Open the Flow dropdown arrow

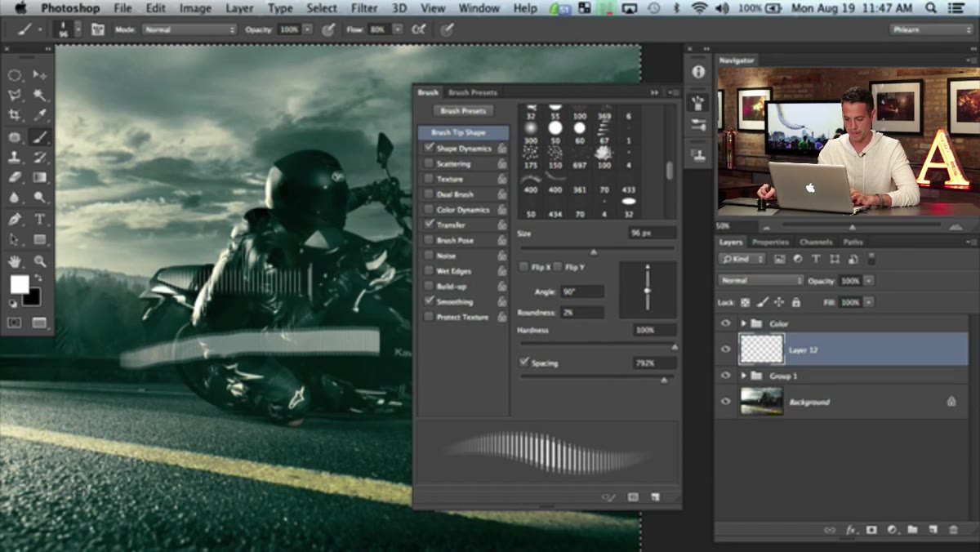tap(397, 29)
